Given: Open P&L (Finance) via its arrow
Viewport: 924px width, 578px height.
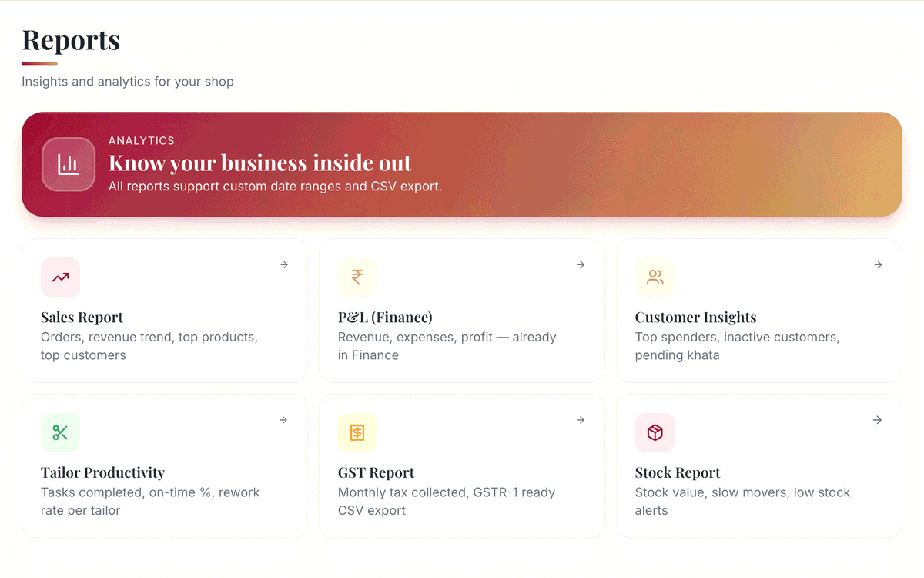Looking at the screenshot, I should click(x=581, y=264).
